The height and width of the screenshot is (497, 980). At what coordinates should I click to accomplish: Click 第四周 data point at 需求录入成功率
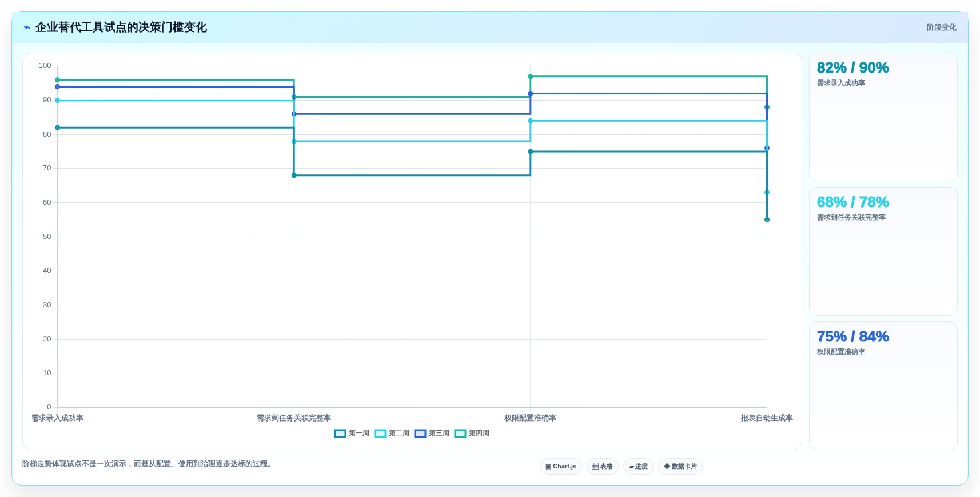coord(57,80)
